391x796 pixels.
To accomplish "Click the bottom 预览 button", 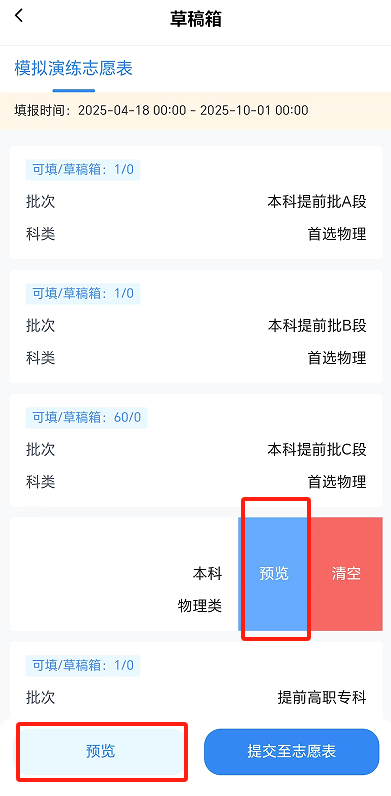I will [101, 752].
